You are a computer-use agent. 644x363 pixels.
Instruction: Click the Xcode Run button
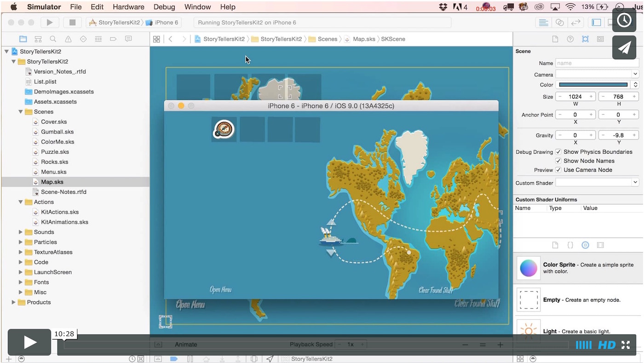(x=50, y=23)
